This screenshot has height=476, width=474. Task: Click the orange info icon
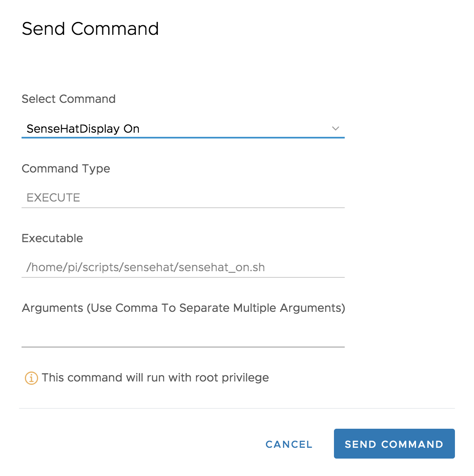[31, 378]
